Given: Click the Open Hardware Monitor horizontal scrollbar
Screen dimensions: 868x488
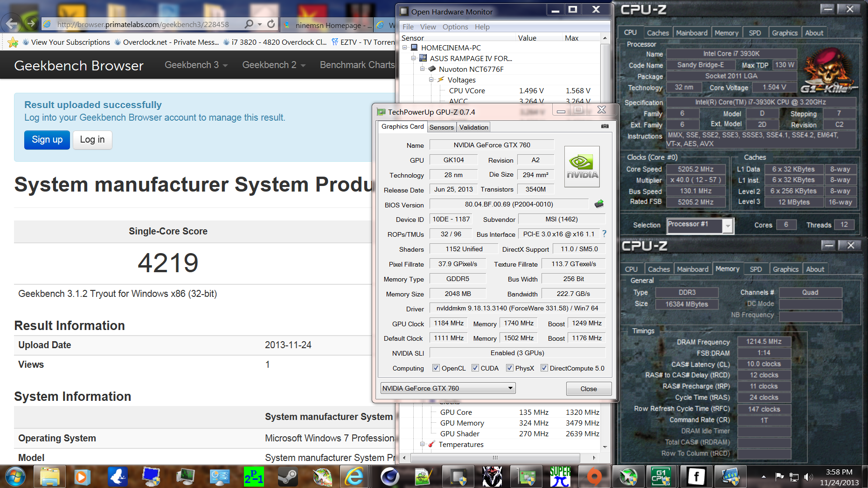Looking at the screenshot, I should point(495,458).
